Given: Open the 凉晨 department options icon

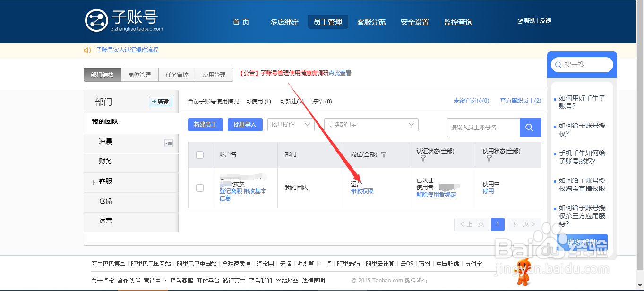Looking at the screenshot, I should tap(169, 143).
